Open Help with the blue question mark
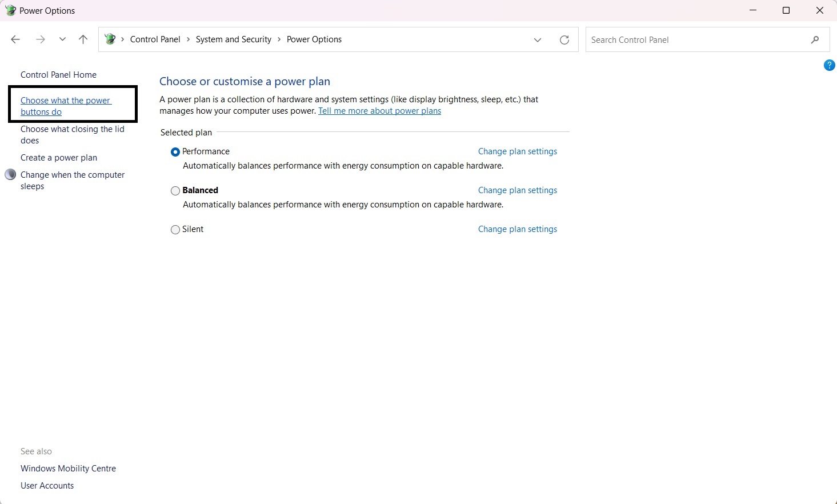837x504 pixels. click(x=829, y=66)
